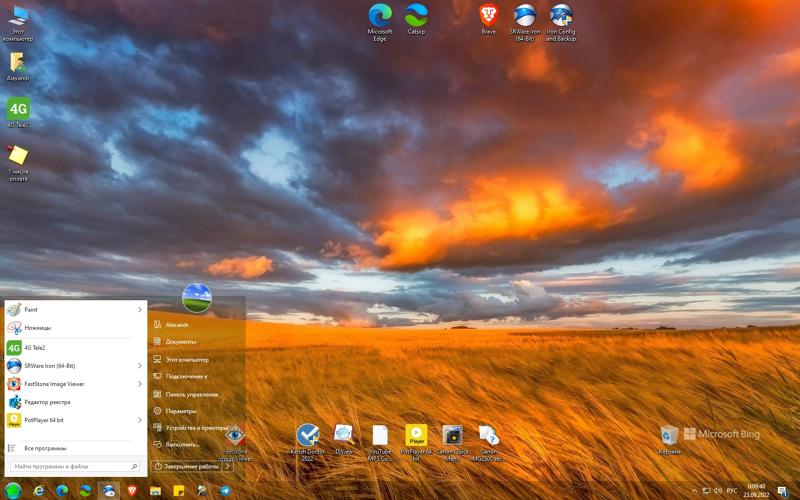Click the Завершение работы shutdown button
This screenshot has width=800, height=500.
coord(187,466)
